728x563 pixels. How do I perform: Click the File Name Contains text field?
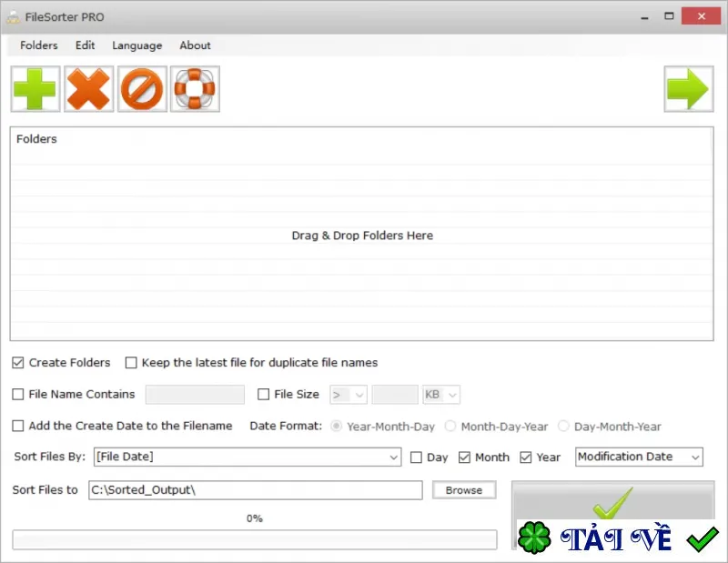tap(195, 395)
